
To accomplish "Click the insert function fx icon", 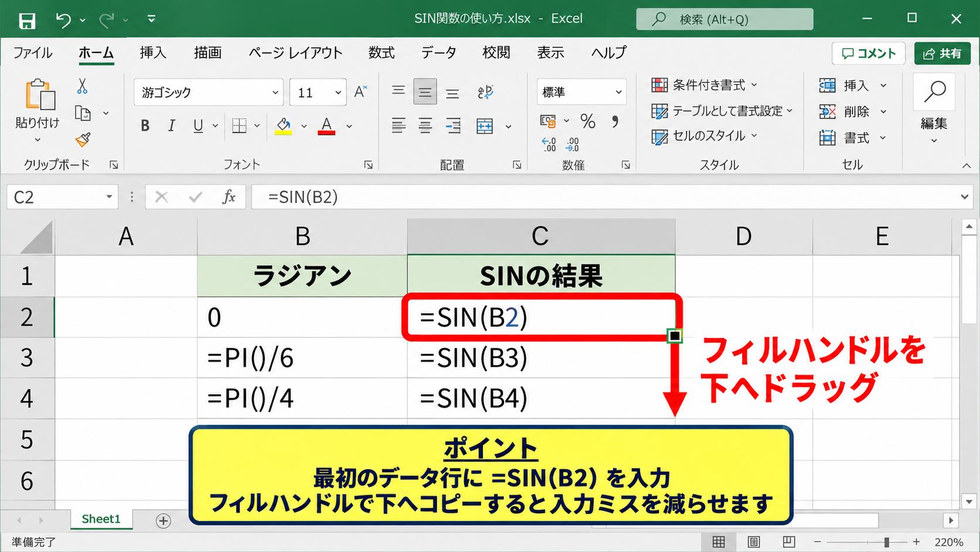I will (229, 197).
